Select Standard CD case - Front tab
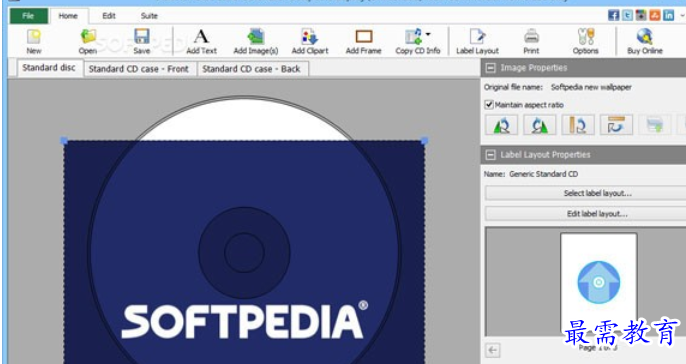Viewport: 686px width, 364px height. [139, 69]
